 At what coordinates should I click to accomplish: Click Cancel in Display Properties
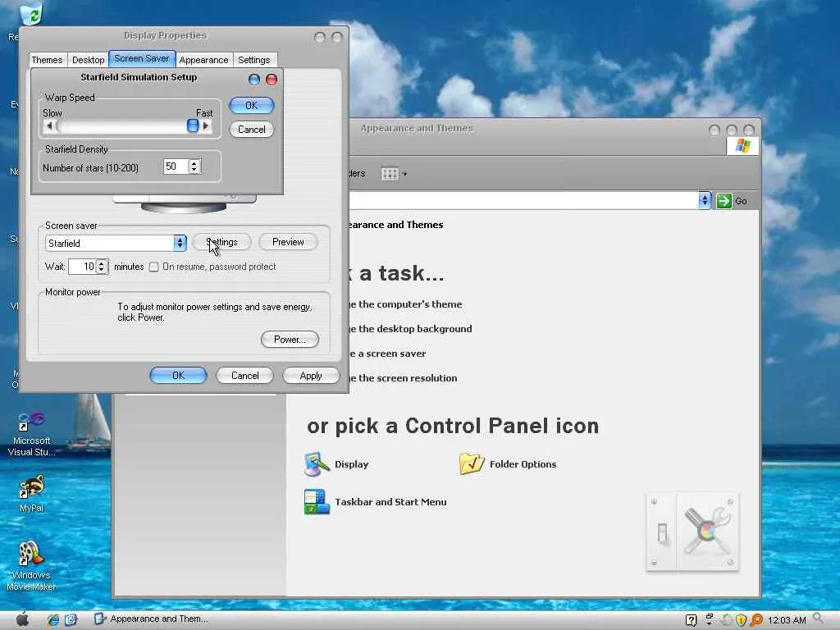tap(244, 376)
